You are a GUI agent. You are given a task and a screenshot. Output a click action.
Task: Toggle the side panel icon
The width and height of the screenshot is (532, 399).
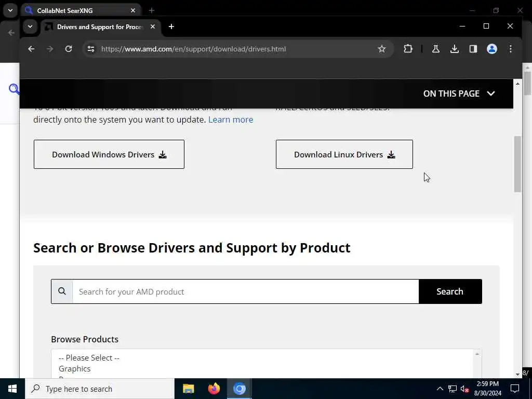pos(473,49)
